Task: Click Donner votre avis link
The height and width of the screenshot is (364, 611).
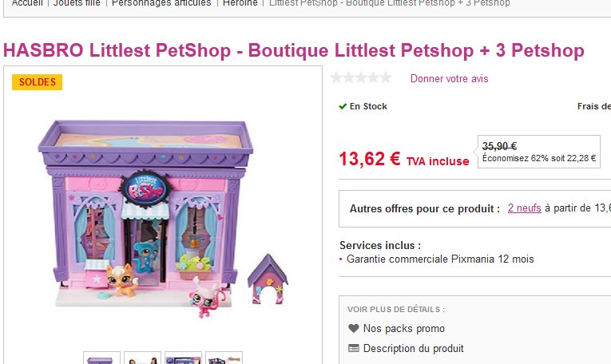Action: point(449,79)
